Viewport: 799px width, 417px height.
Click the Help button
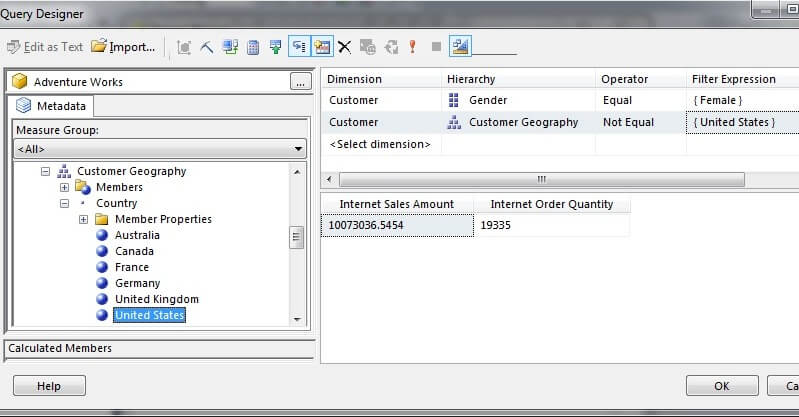(x=49, y=386)
